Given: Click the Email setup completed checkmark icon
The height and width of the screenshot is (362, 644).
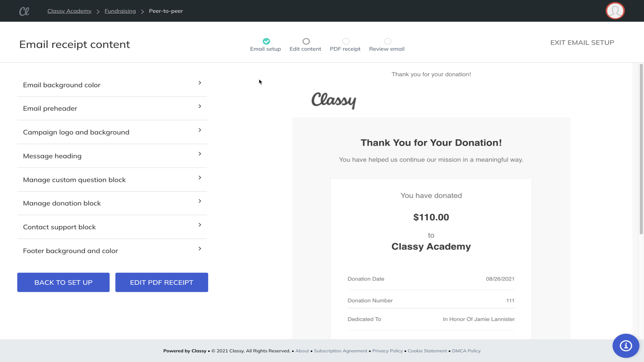Looking at the screenshot, I should click(x=266, y=41).
